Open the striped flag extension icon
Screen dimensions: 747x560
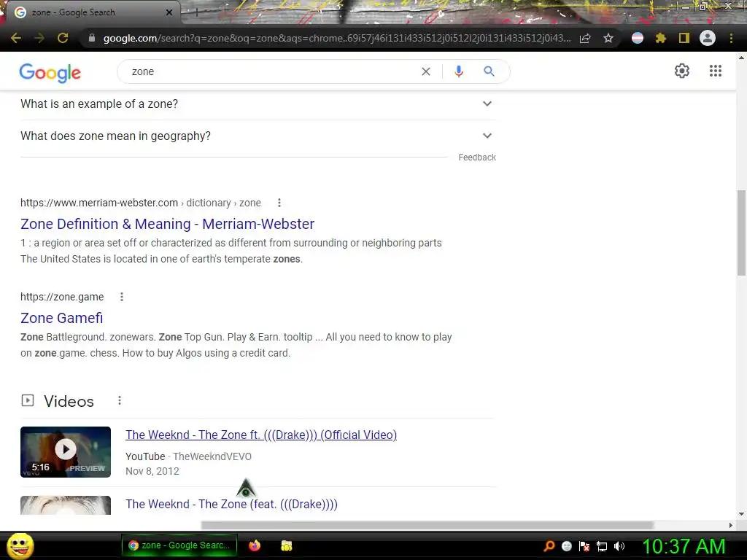[638, 38]
